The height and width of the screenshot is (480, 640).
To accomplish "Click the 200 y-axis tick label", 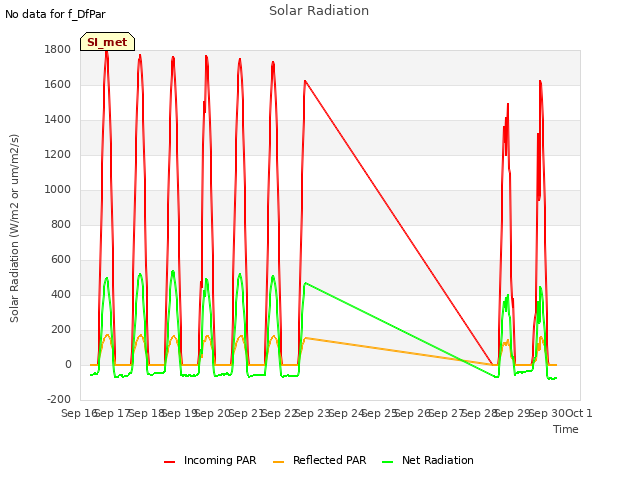I will [x=61, y=330].
